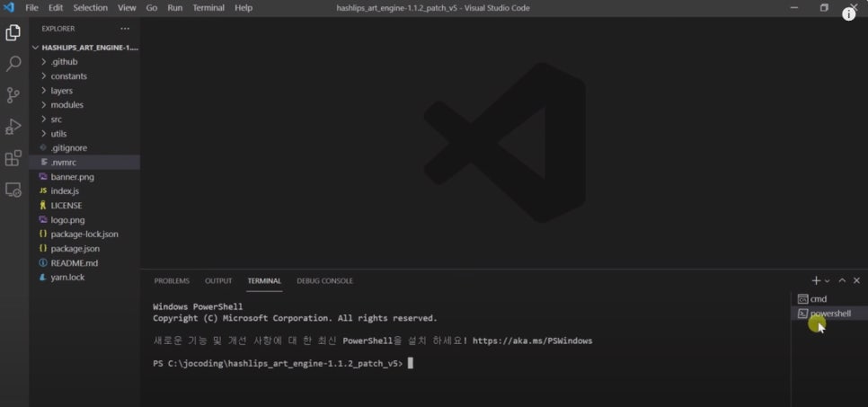Open the Edit menu
The image size is (868, 407).
(x=56, y=8)
